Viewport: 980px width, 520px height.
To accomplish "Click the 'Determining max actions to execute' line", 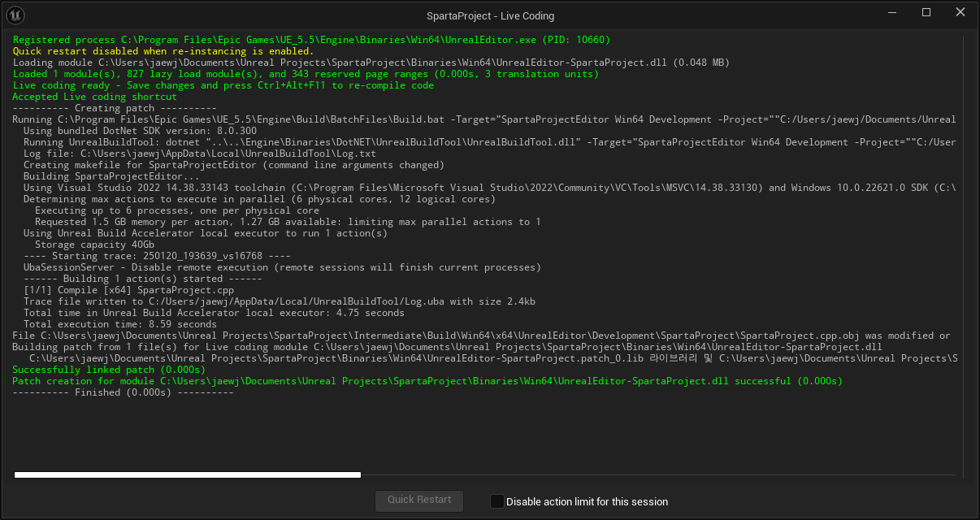I will click(259, 199).
